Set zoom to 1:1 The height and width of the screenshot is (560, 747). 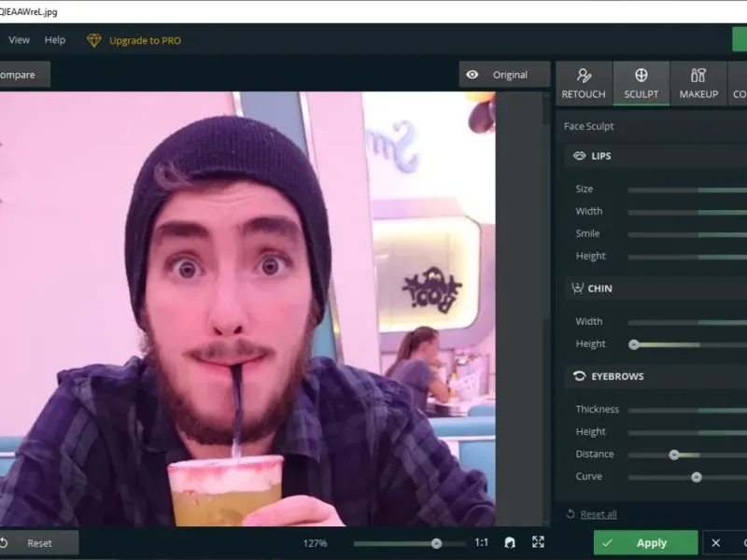coord(481,542)
